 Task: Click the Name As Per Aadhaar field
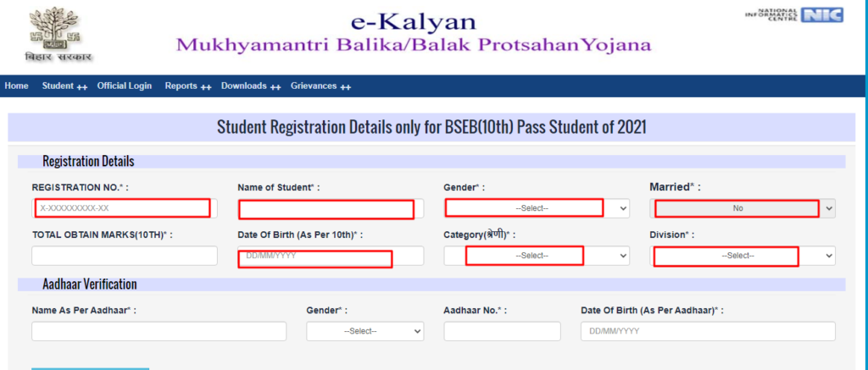pos(159,331)
